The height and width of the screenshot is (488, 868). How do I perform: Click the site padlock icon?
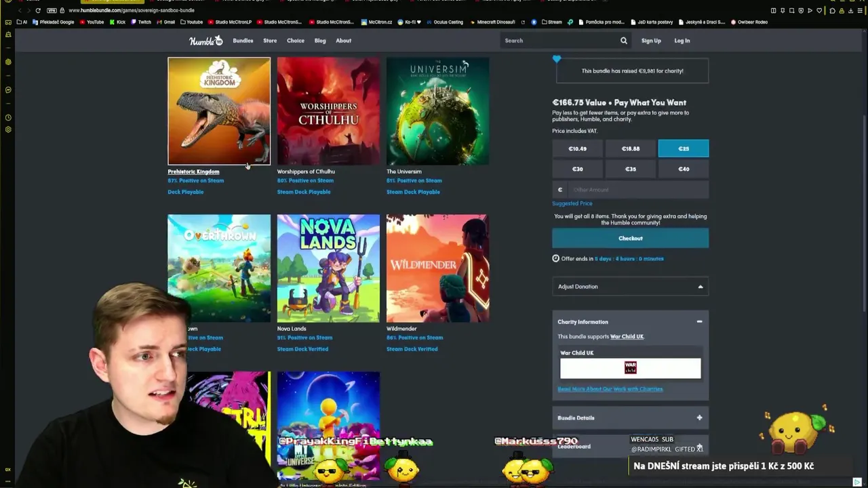pyautogui.click(x=62, y=10)
